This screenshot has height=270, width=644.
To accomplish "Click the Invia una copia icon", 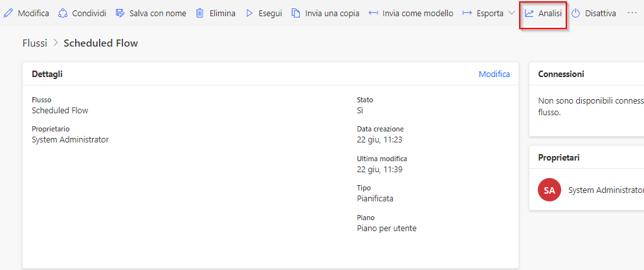I will [x=296, y=14].
